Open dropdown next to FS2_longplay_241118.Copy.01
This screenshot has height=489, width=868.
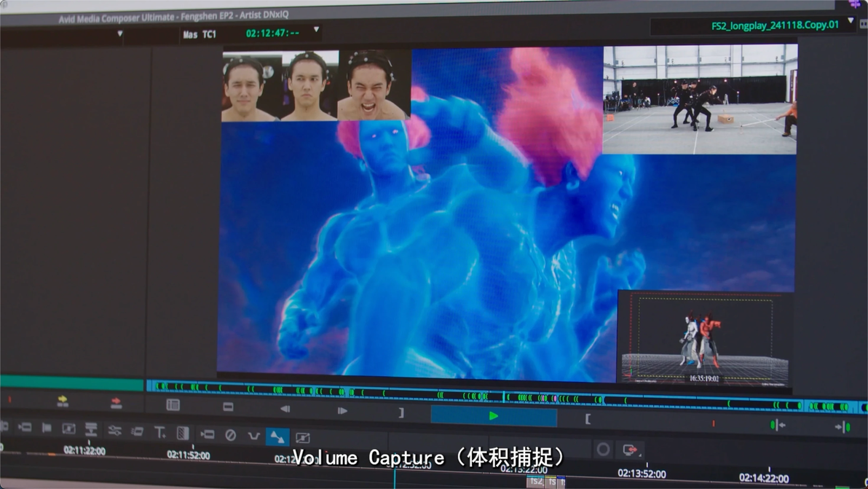point(851,20)
